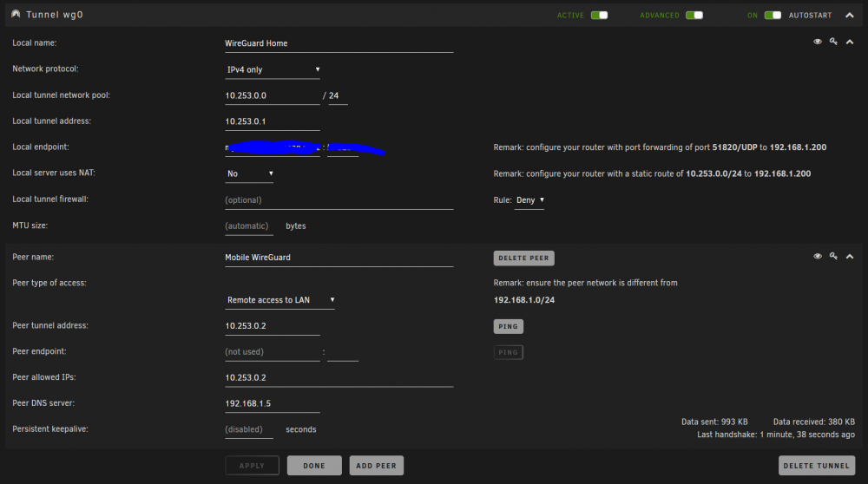Click the Local tunnel address field
This screenshot has width=868, height=484.
click(273, 121)
